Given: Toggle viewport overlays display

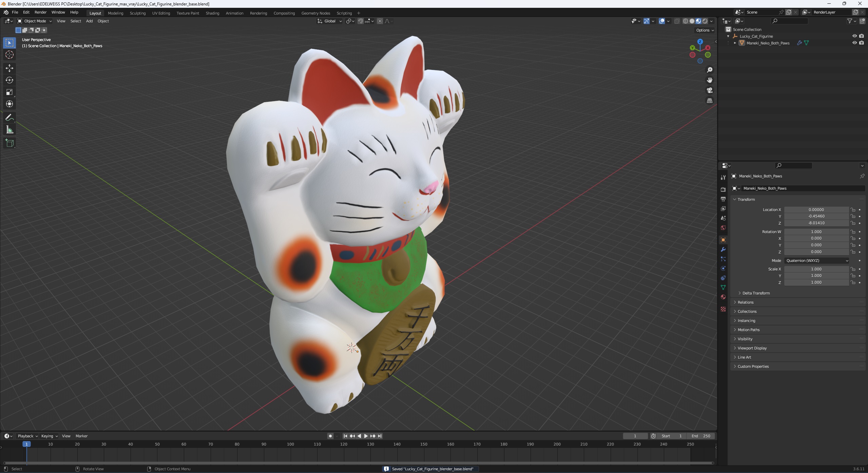Looking at the screenshot, I should [x=662, y=21].
